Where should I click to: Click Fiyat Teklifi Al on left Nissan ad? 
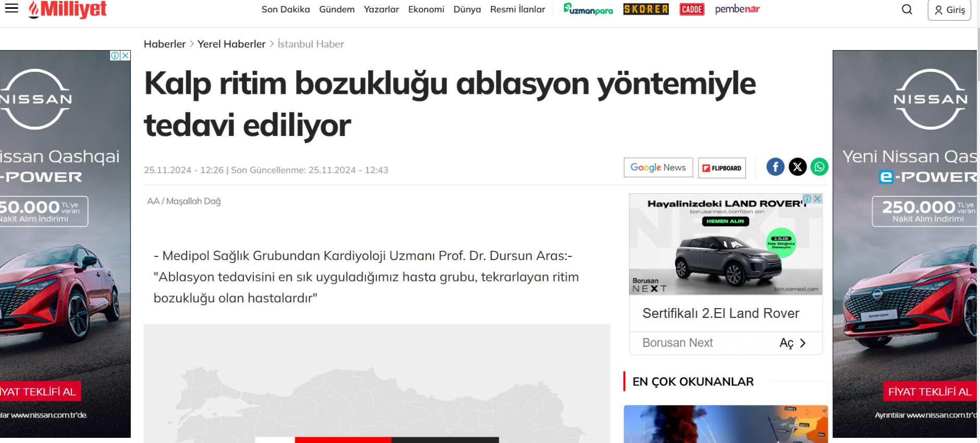40,392
